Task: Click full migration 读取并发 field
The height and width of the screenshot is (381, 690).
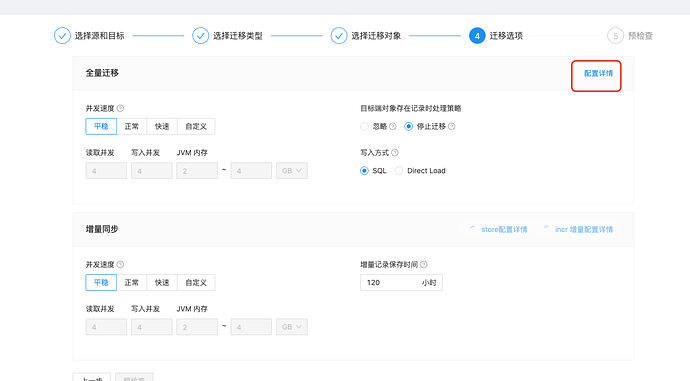Action: [106, 171]
